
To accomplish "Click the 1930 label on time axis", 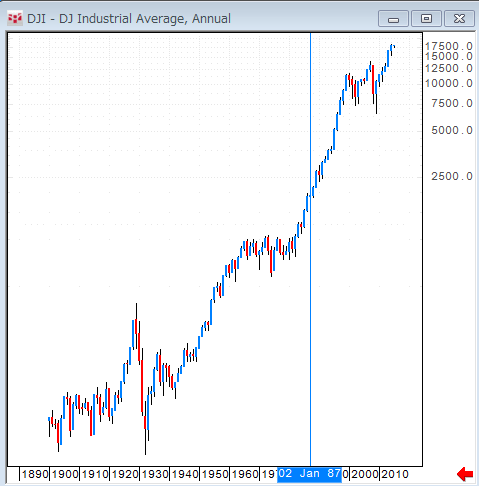I will point(155,474).
